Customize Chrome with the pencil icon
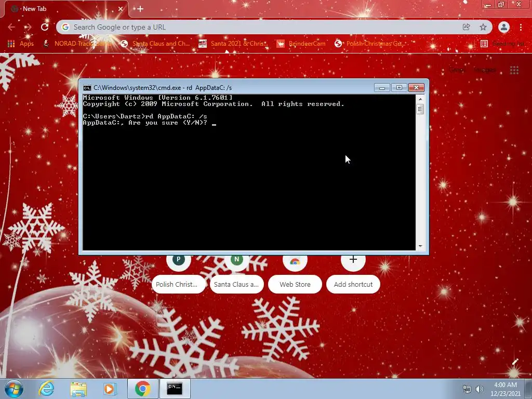This screenshot has width=532, height=399. tap(515, 362)
